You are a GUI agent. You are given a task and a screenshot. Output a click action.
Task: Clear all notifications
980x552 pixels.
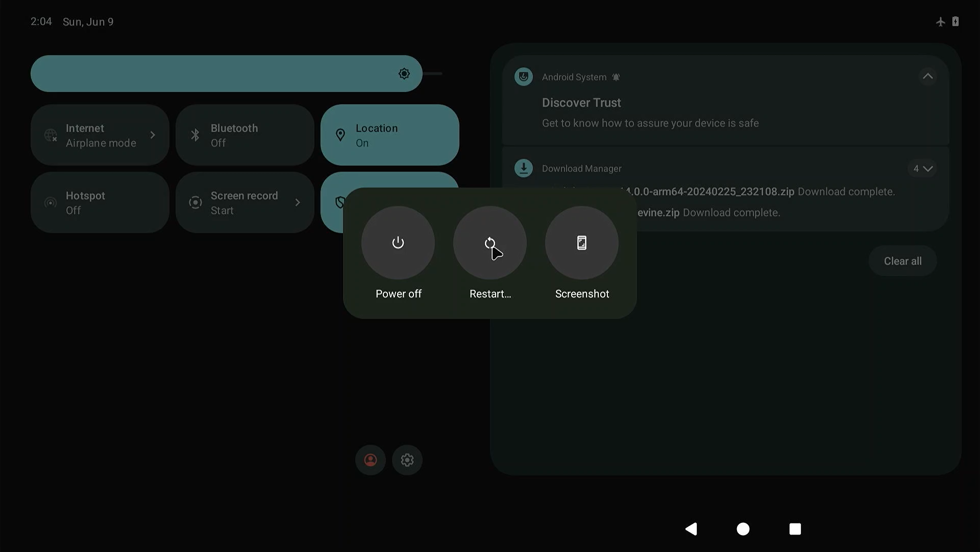click(902, 261)
